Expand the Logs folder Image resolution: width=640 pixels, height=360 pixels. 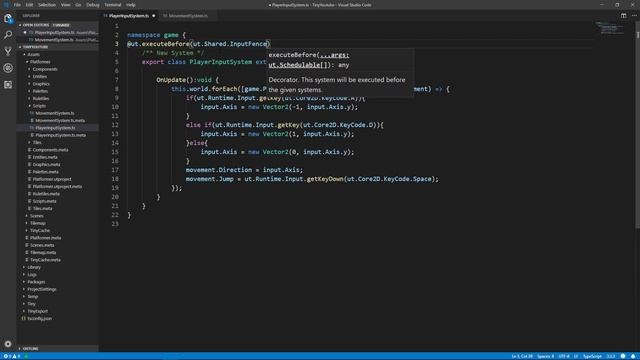click(x=32, y=275)
